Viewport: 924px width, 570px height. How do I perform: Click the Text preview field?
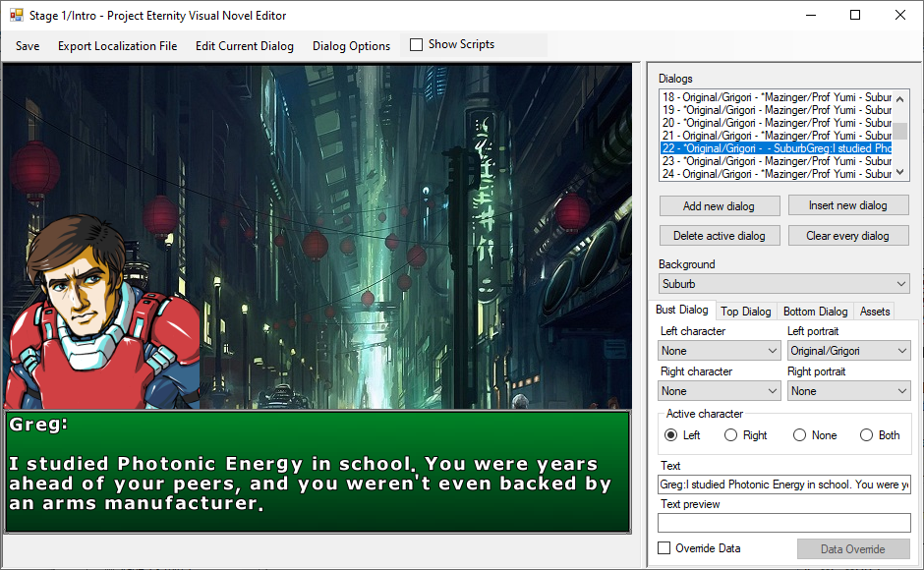783,523
